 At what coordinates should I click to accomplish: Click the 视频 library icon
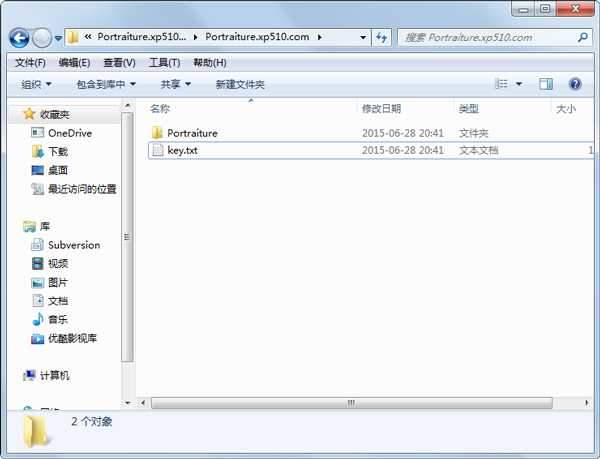click(38, 263)
